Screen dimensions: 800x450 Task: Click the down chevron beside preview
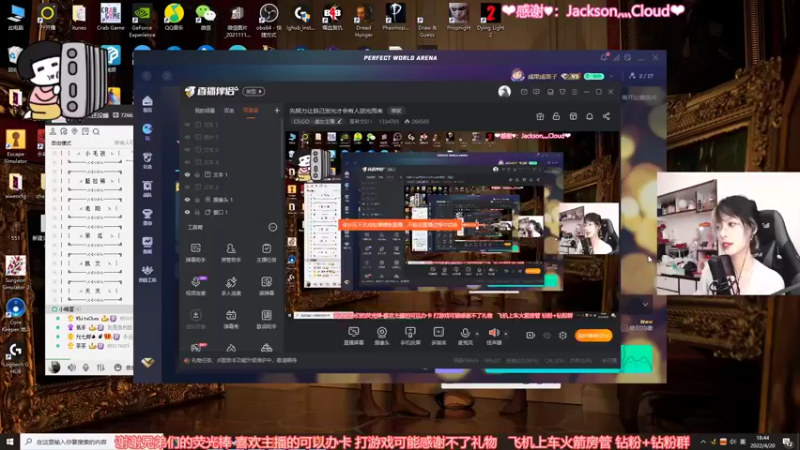[x=645, y=305]
